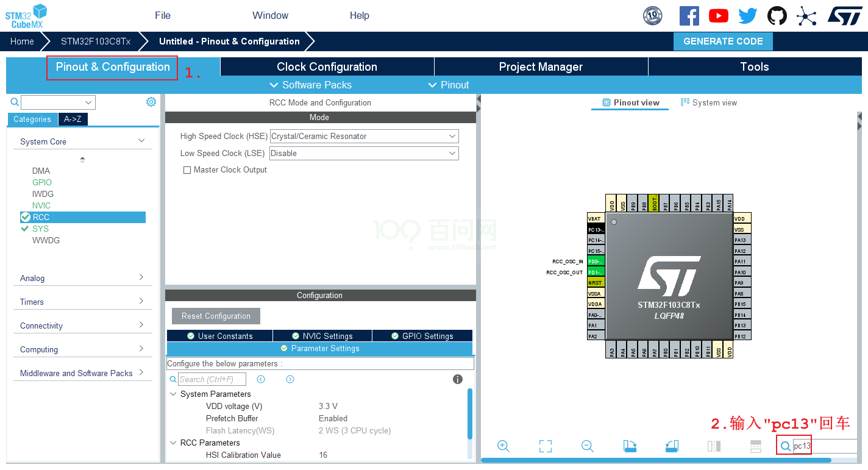Switch to System view
Viewport: 868px width, 470px height.
(708, 102)
